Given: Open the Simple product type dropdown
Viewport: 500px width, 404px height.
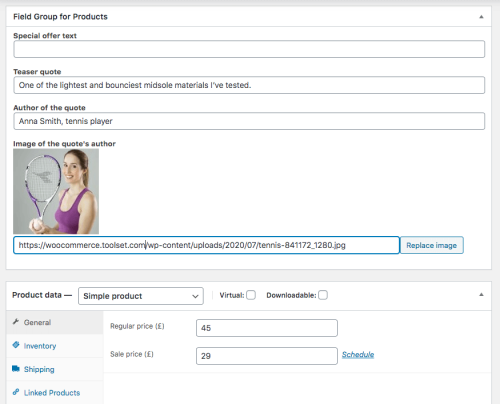Looking at the screenshot, I should 141,296.
